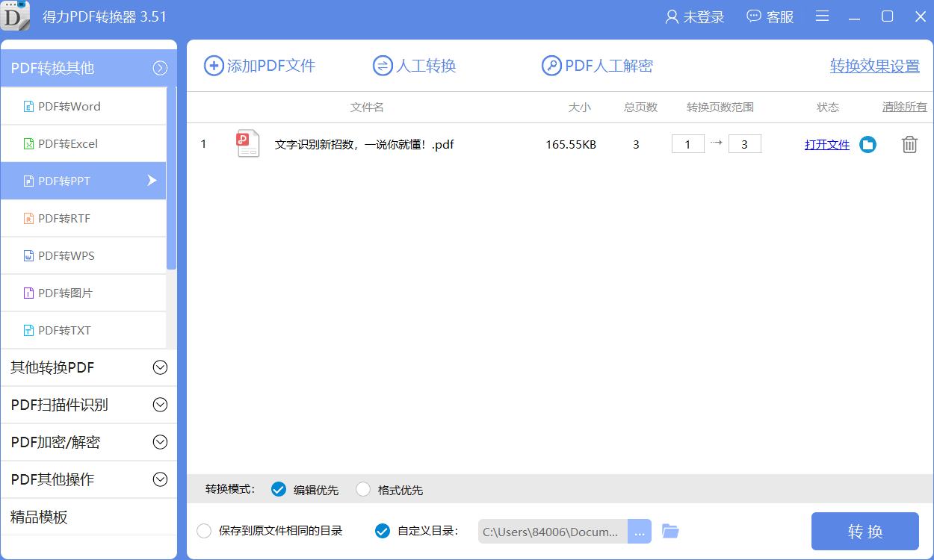Click 打开文件 link
Image resolution: width=934 pixels, height=560 pixels.
827,145
